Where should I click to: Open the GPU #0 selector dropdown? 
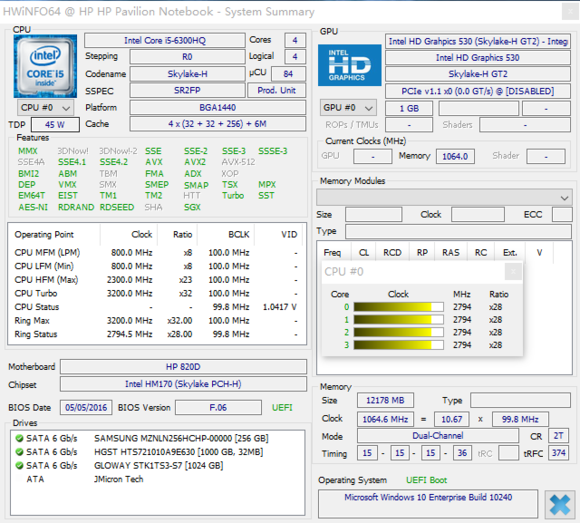(x=348, y=108)
